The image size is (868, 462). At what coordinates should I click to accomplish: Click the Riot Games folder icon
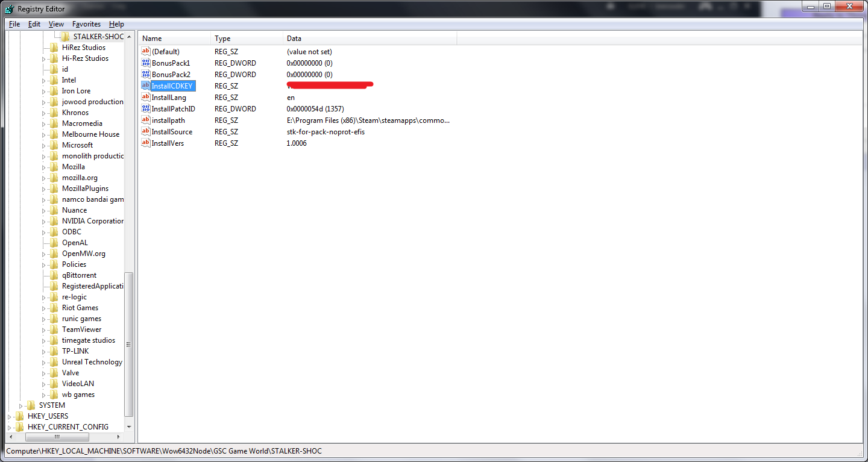54,307
